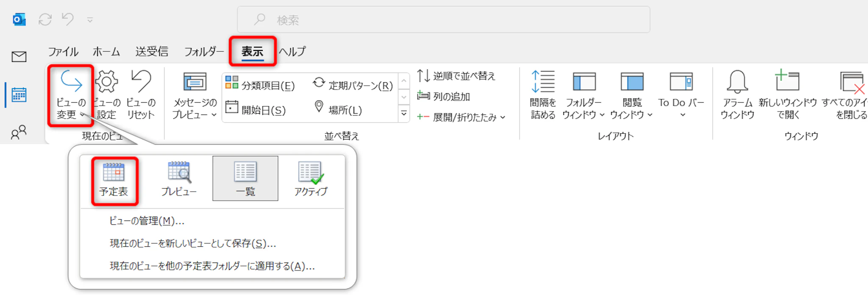Expand the 展開/折りたたみ menu
Screen dimensions: 868x296
point(461,117)
